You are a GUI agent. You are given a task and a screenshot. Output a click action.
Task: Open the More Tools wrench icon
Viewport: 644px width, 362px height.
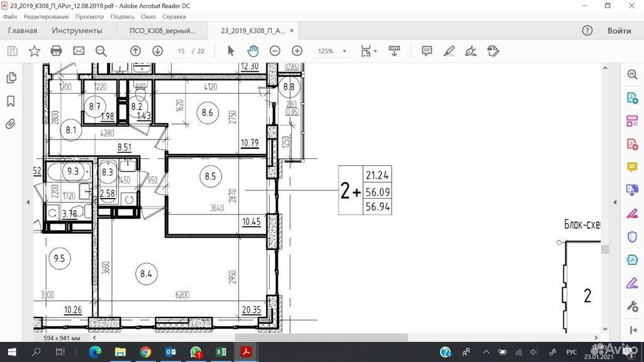click(632, 306)
